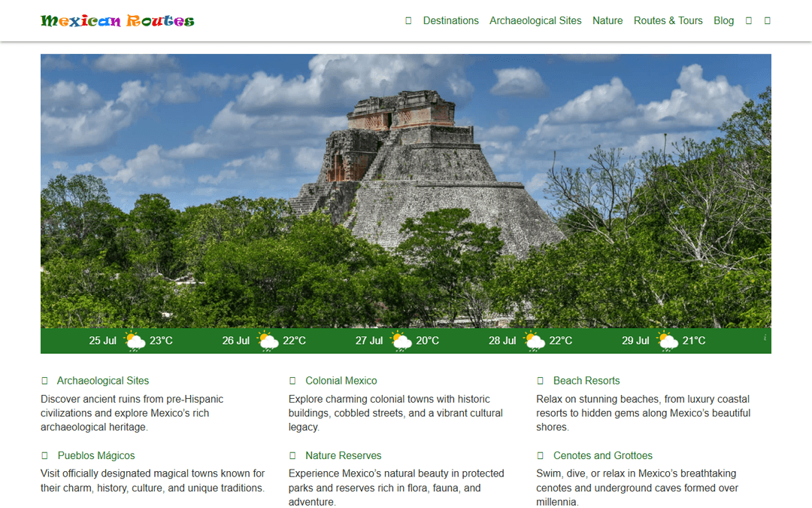Screen dimensions: 812x508
Task: Click the icon beside Beach Resorts heading
Action: click(x=540, y=381)
